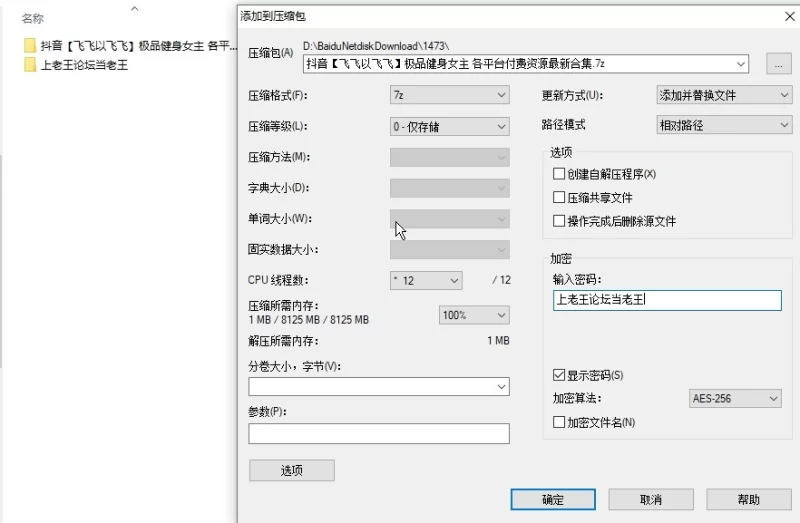Click the disabled 单词大小 dropdown
Screen dimensions: 800x523
click(449, 219)
